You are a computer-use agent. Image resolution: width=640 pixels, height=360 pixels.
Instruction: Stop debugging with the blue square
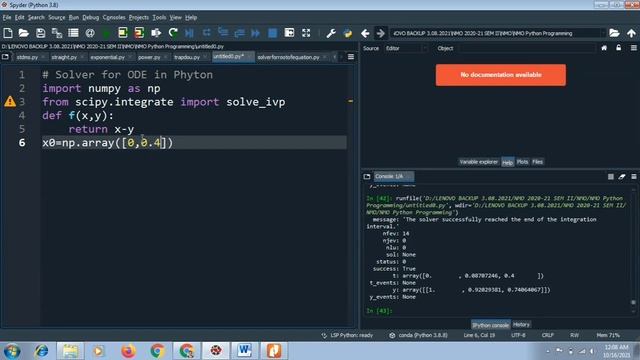(273, 33)
